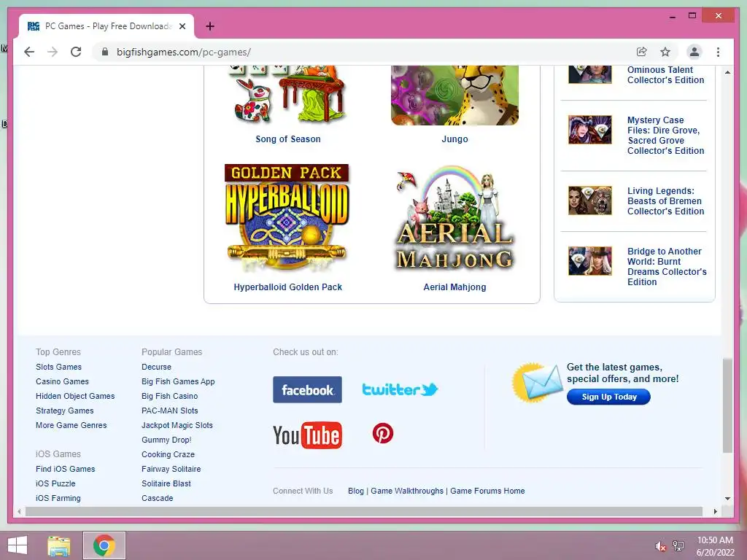Open the share page icon in address bar
Viewport: 747px width, 560px height.
click(642, 52)
